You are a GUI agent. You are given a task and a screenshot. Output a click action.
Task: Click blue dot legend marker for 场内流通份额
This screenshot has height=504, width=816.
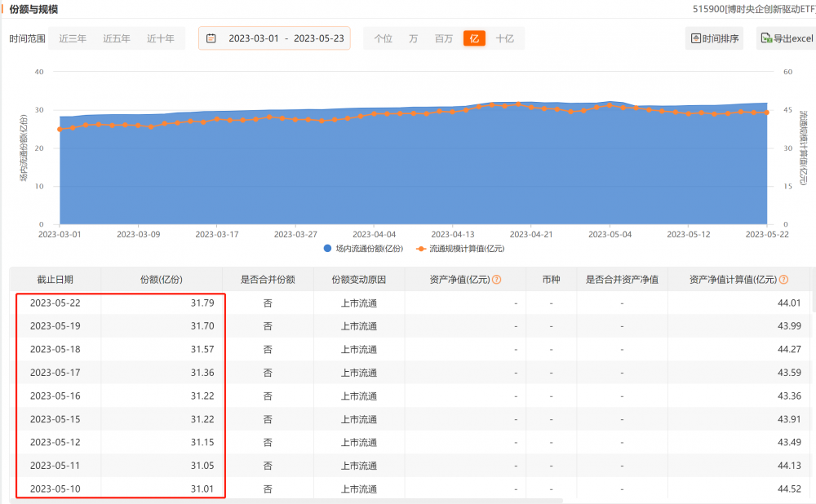327,249
